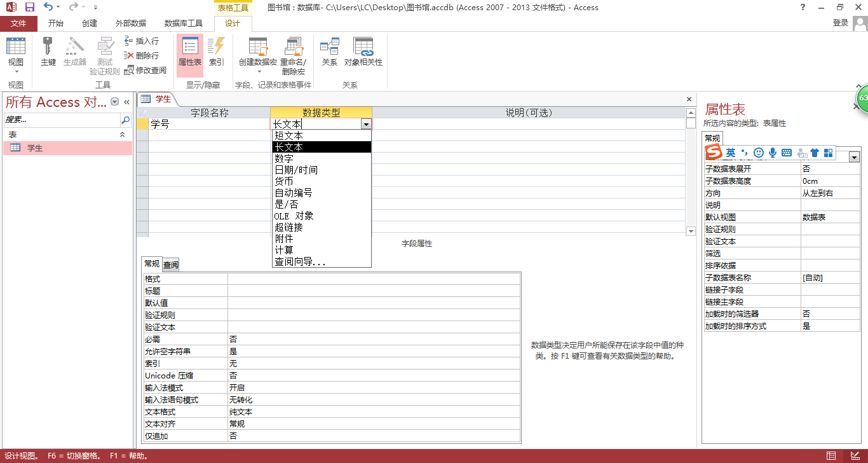
Task: Click the 重命名/删除宏 icon
Action: (293, 46)
